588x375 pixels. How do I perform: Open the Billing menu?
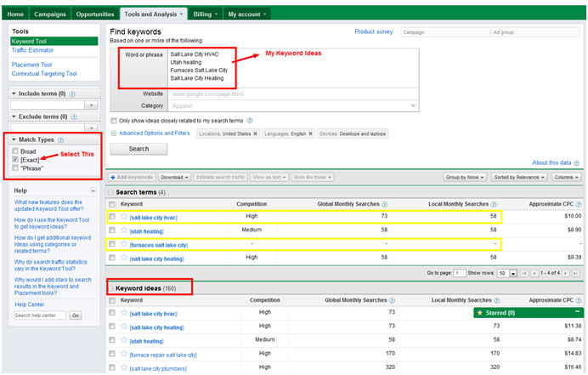[x=204, y=14]
